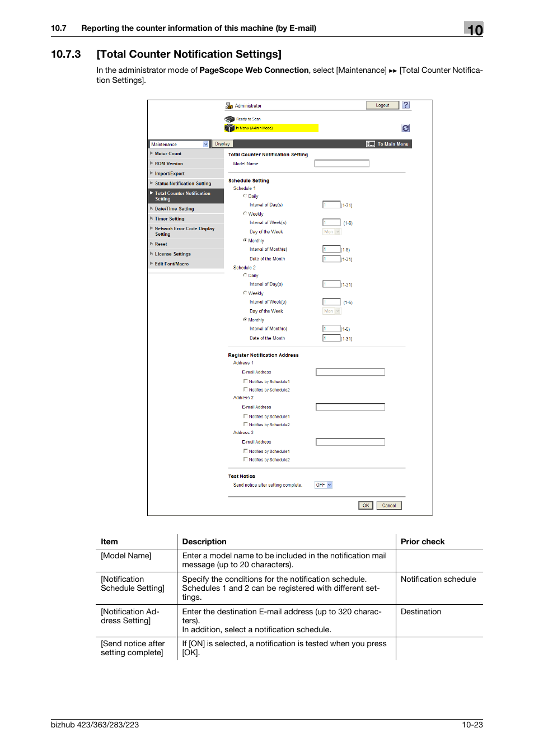Select Monthly radio in Schedule 1
The image size is (534, 756).
coord(245,240)
